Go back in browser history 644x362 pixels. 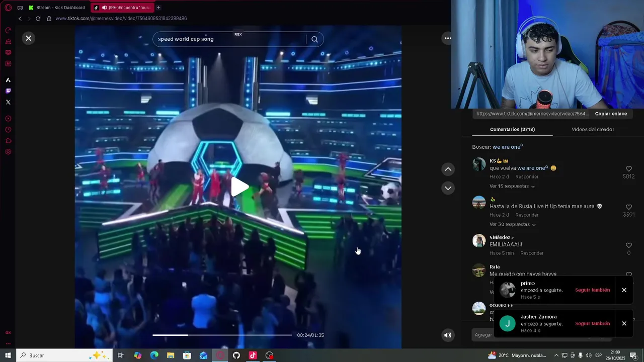[20, 19]
